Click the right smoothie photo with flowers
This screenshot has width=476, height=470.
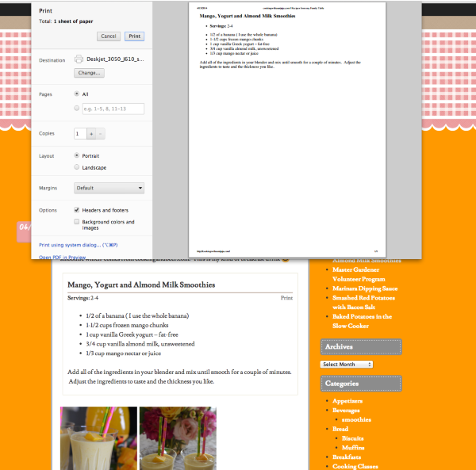178,438
